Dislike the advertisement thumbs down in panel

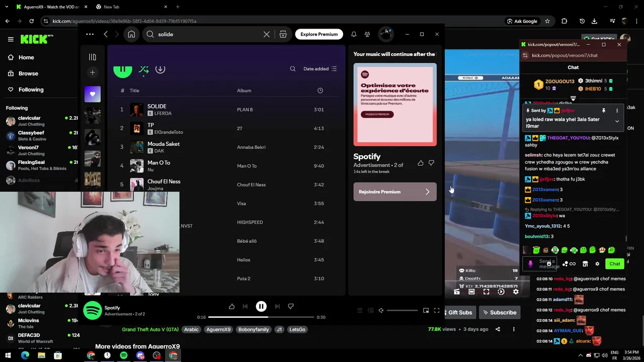[x=431, y=163]
